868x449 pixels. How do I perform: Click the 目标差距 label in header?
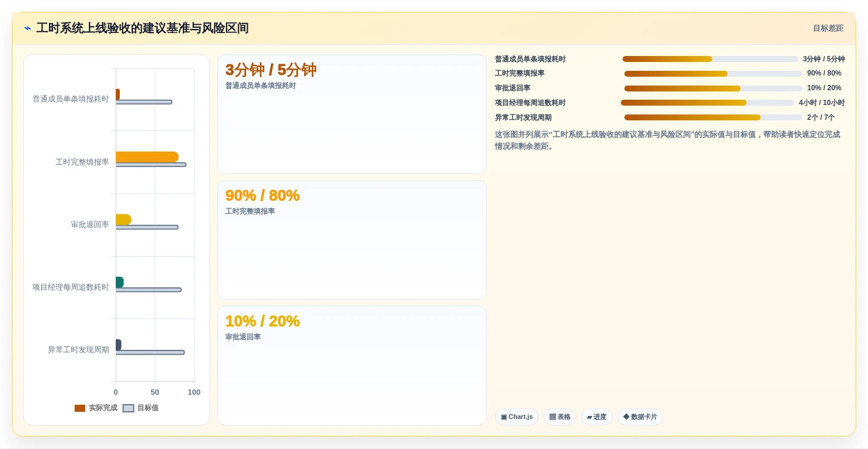click(x=828, y=28)
